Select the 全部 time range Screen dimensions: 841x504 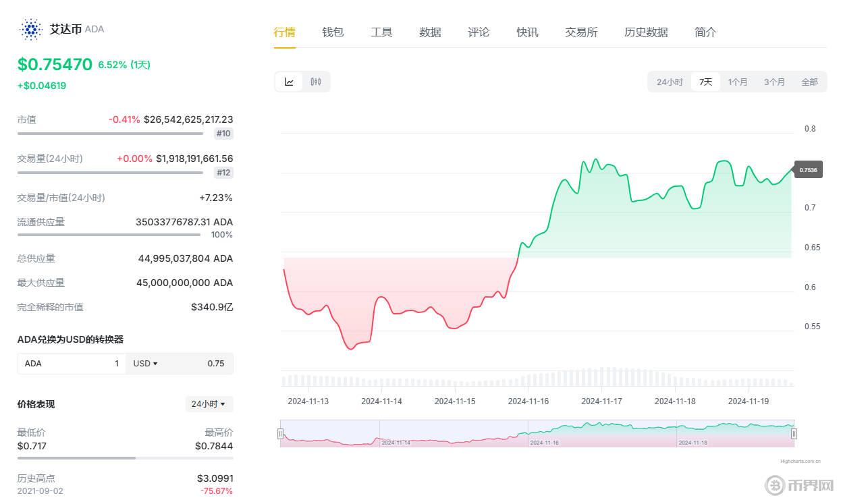pyautogui.click(x=809, y=82)
